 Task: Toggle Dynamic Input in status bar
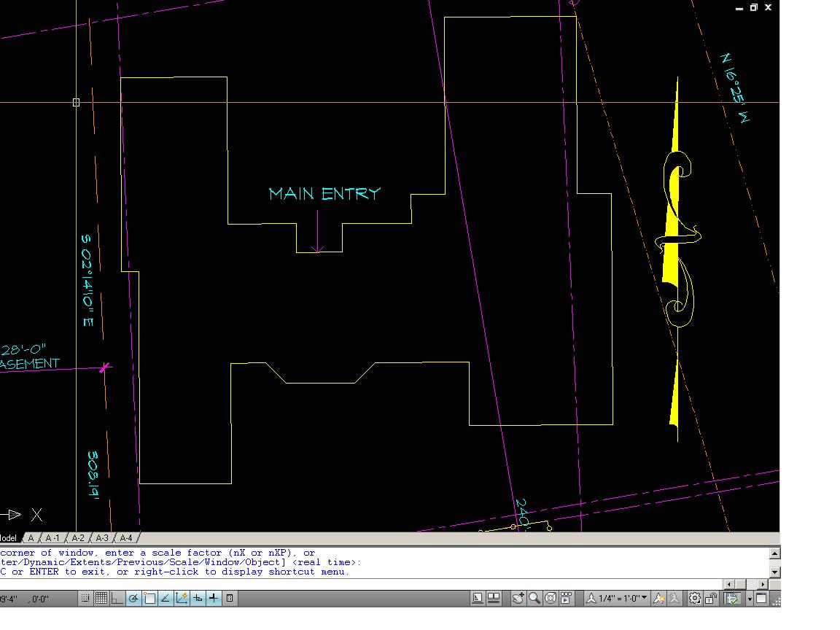198,599
